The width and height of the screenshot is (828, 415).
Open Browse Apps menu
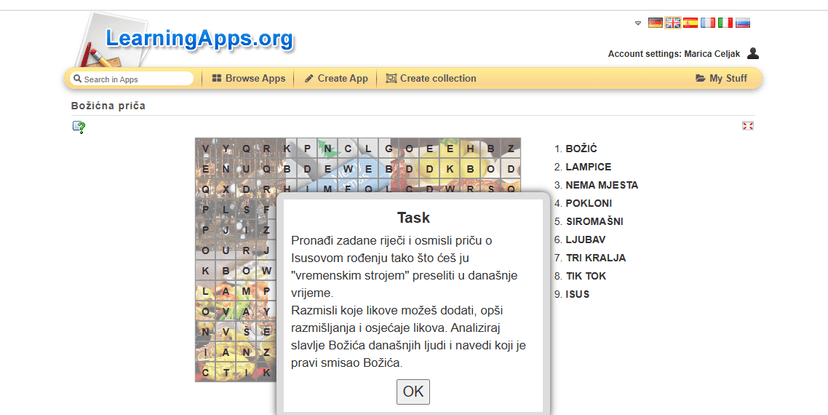[249, 78]
